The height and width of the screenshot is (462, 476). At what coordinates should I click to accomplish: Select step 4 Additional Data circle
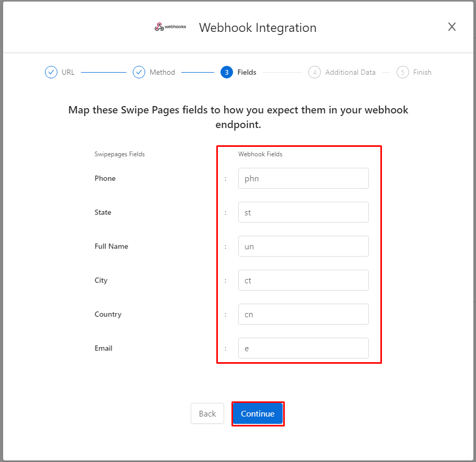pyautogui.click(x=314, y=72)
